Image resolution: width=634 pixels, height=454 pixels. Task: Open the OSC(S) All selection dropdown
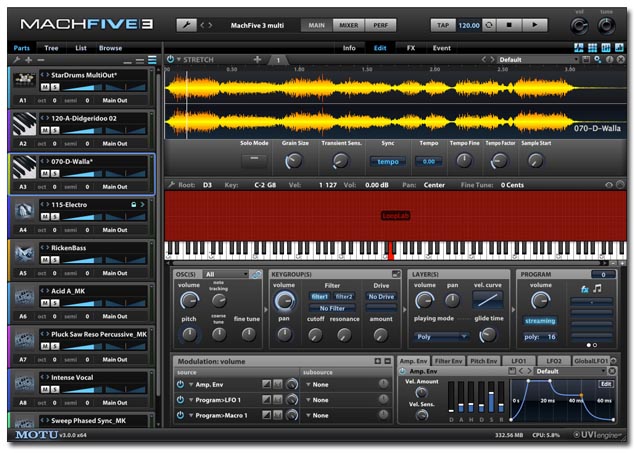(226, 275)
